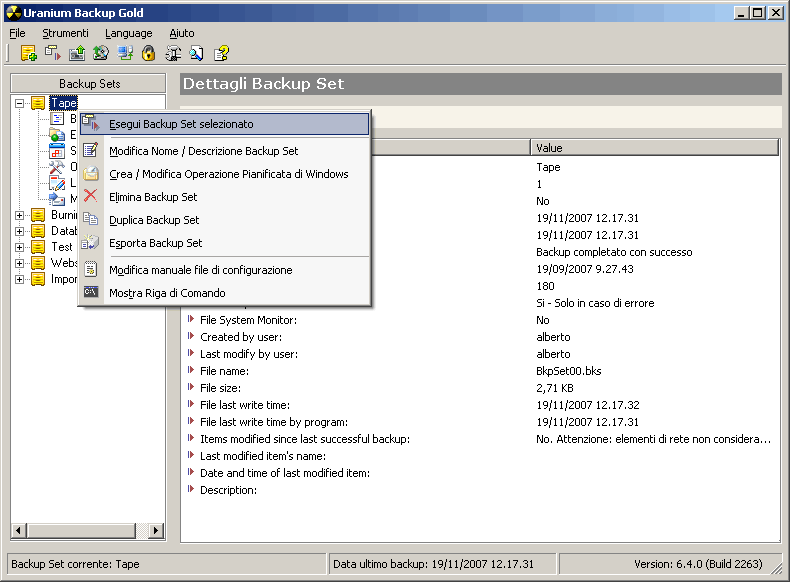Click the Backup completato con successo value

[614, 252]
